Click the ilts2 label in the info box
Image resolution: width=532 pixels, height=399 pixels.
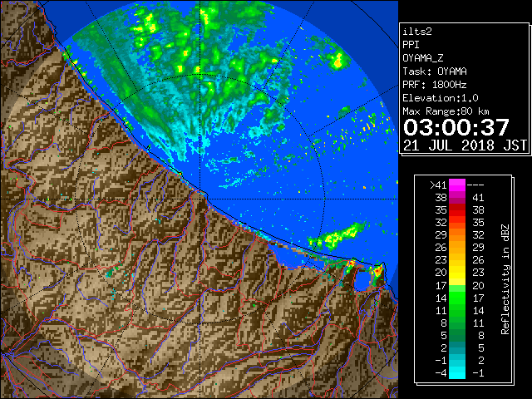click(x=417, y=32)
